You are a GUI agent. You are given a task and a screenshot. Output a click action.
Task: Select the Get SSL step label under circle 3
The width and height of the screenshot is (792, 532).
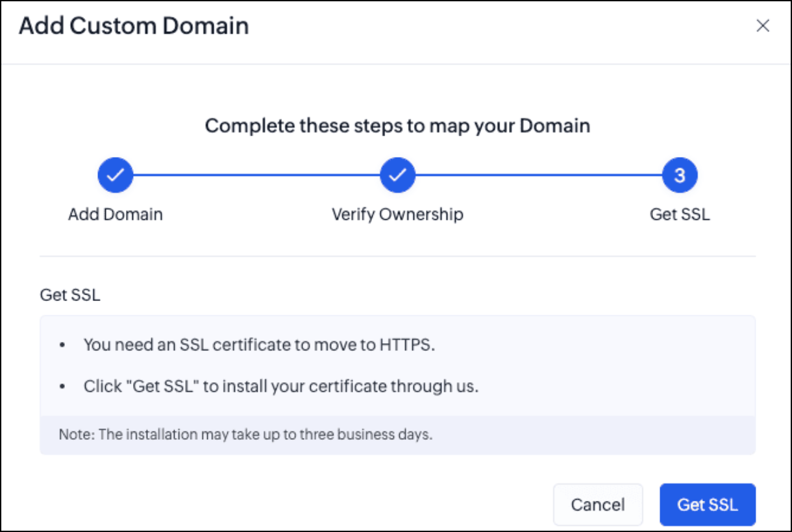click(680, 214)
